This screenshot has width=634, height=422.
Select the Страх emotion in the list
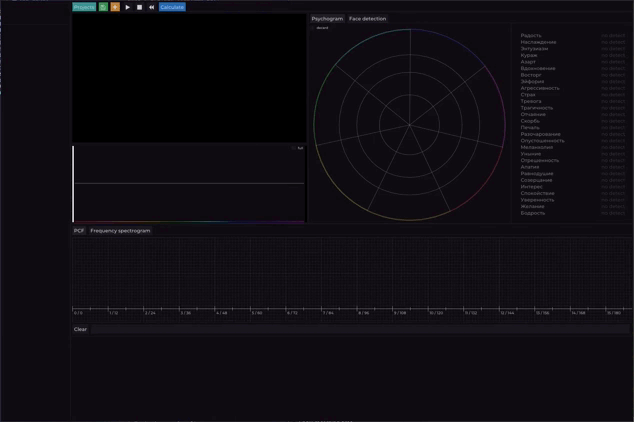tap(529, 95)
